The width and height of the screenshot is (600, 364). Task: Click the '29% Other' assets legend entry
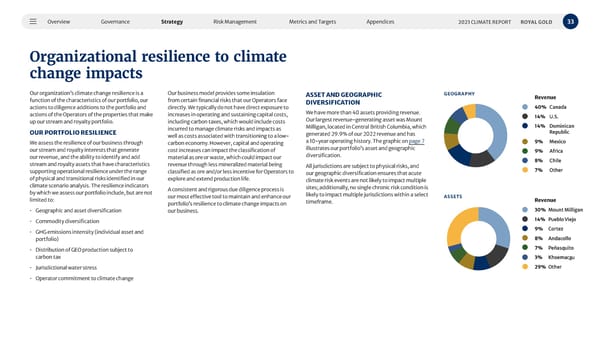542,267
